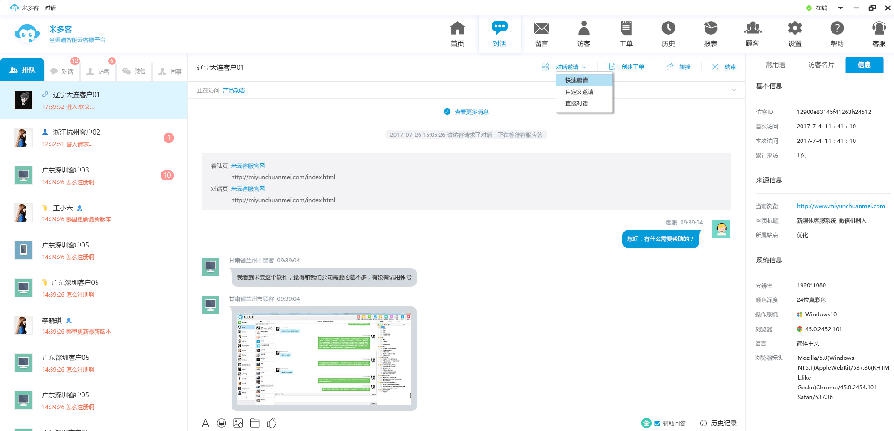Select the blue chat bubble conversation icon
Screen dimensions: 894x431
499,28
